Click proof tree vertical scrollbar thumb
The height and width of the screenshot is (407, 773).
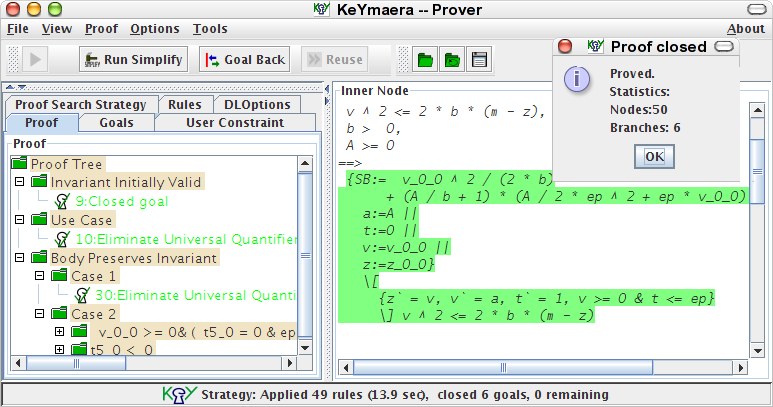pyautogui.click(x=305, y=255)
